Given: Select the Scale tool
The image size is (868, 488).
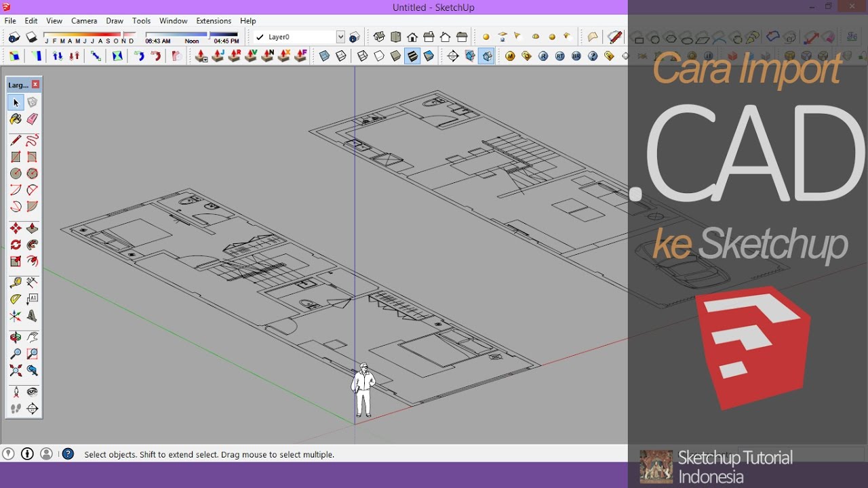Looking at the screenshot, I should [x=16, y=262].
